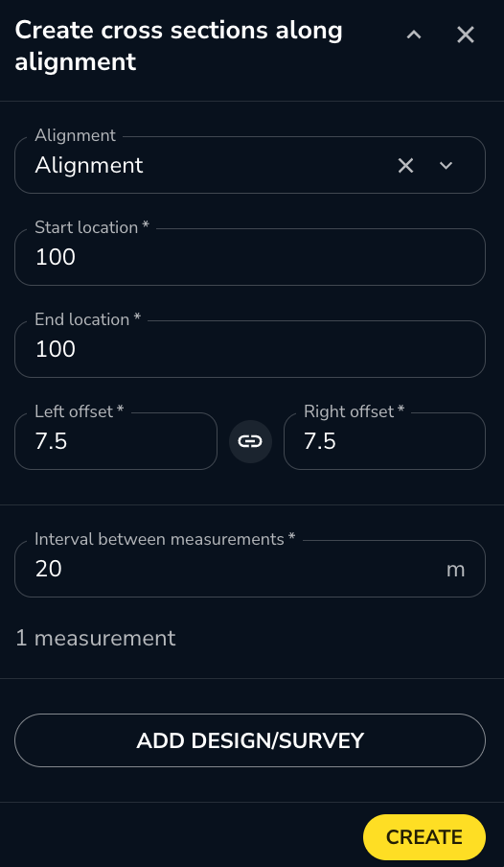Select the Right offset field
The width and height of the screenshot is (504, 867).
[x=384, y=441]
